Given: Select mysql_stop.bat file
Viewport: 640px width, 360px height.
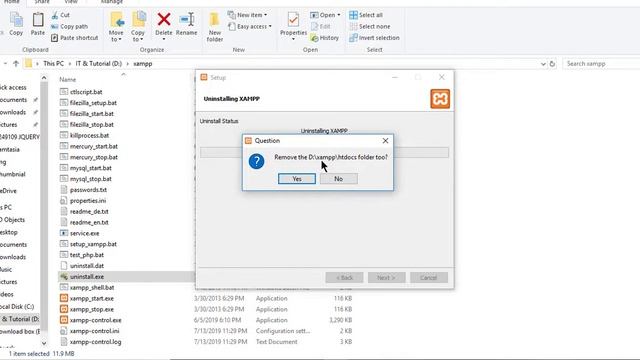Looking at the screenshot, I should pyautogui.click(x=90, y=179).
